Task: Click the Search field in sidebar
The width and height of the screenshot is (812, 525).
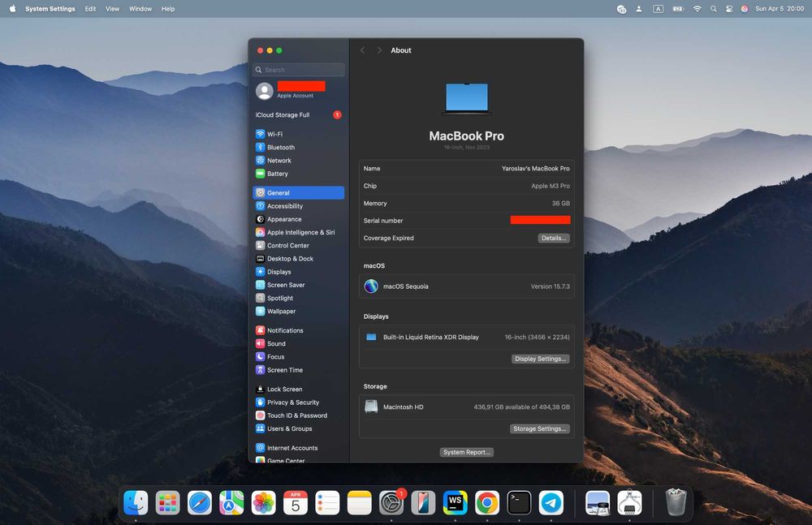Action: [299, 70]
